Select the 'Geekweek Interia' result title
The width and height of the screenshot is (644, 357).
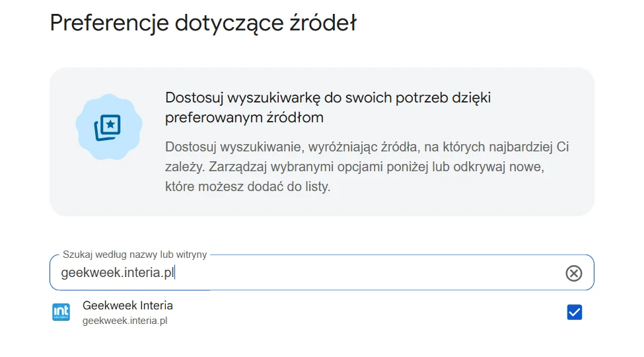[x=127, y=305]
